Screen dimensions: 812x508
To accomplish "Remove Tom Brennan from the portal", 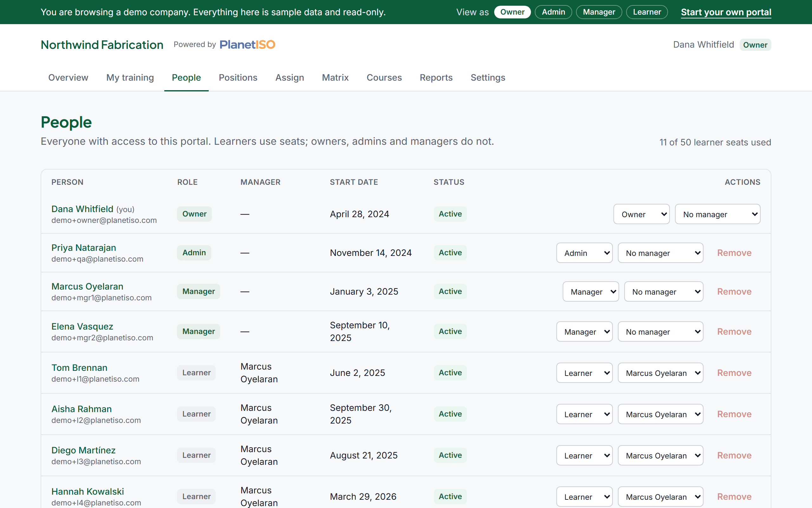I will [734, 373].
